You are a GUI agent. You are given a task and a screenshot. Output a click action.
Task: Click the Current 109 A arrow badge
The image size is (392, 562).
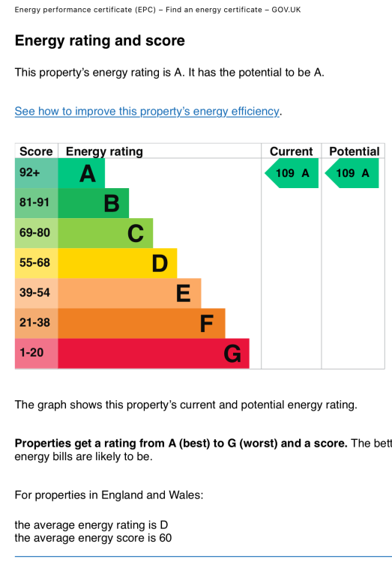pyautogui.click(x=292, y=173)
